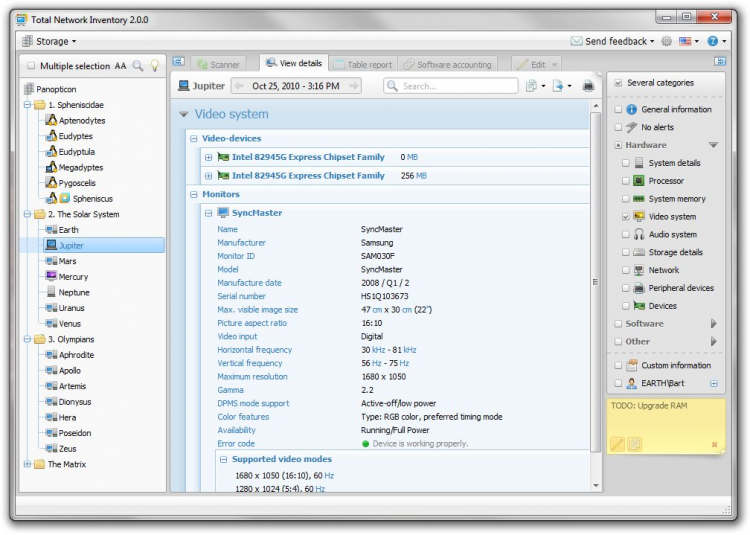Image resolution: width=750 pixels, height=535 pixels.
Task: Click the settings gear icon
Action: click(666, 41)
